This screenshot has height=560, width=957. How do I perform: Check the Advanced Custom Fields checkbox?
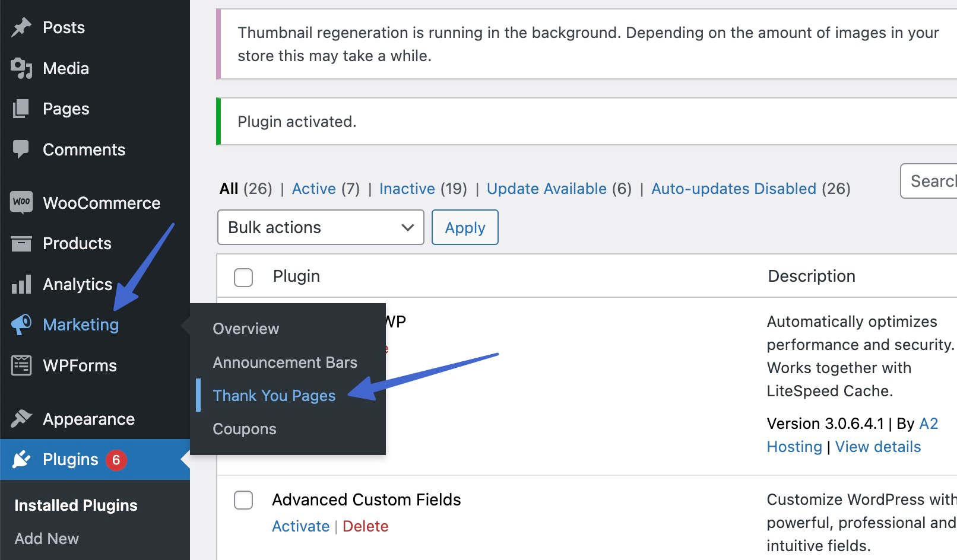243,500
